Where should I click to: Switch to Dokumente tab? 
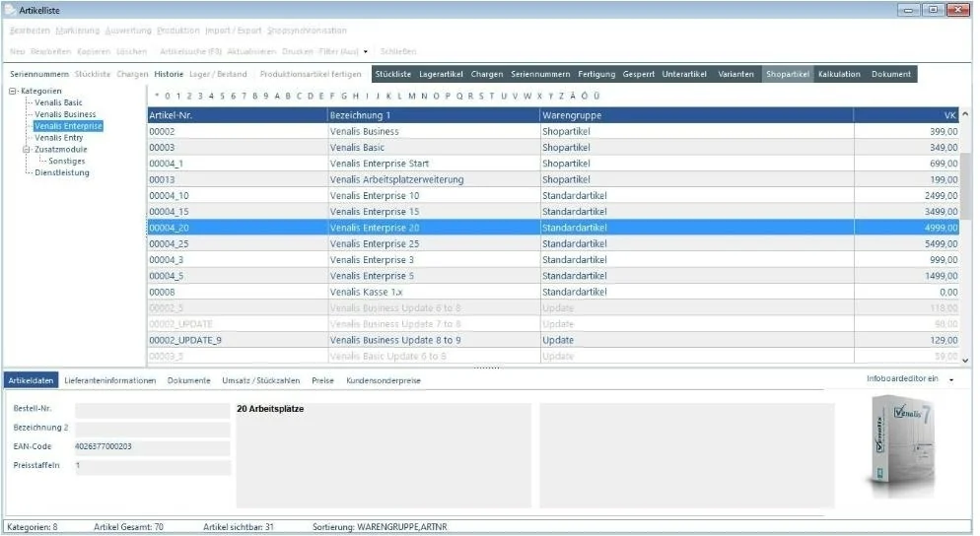click(188, 380)
